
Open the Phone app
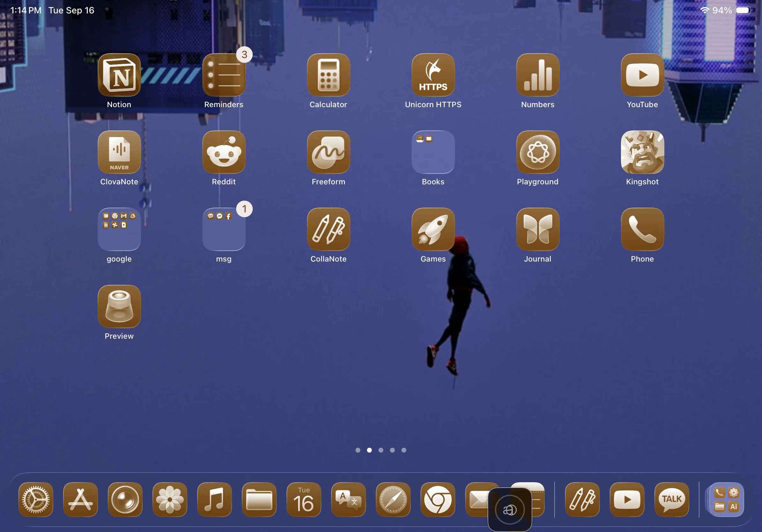(x=643, y=229)
